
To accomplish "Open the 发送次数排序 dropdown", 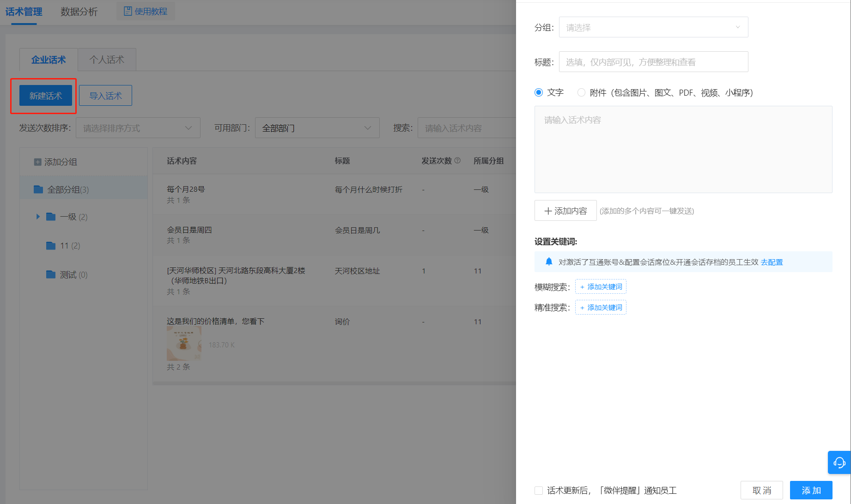I will coord(138,128).
